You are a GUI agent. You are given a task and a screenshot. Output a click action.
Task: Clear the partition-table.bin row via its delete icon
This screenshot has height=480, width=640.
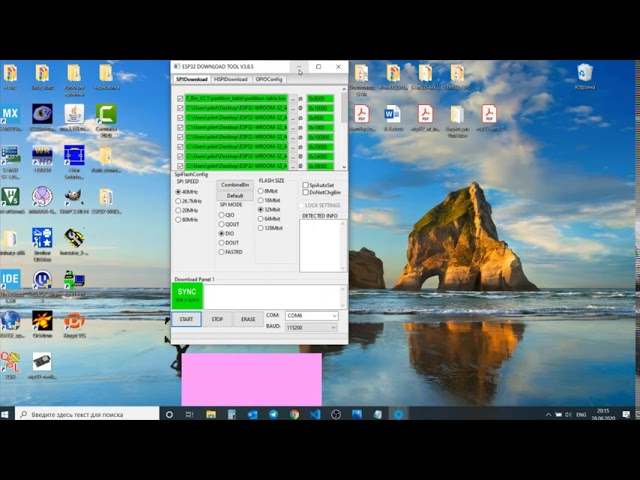click(x=300, y=98)
